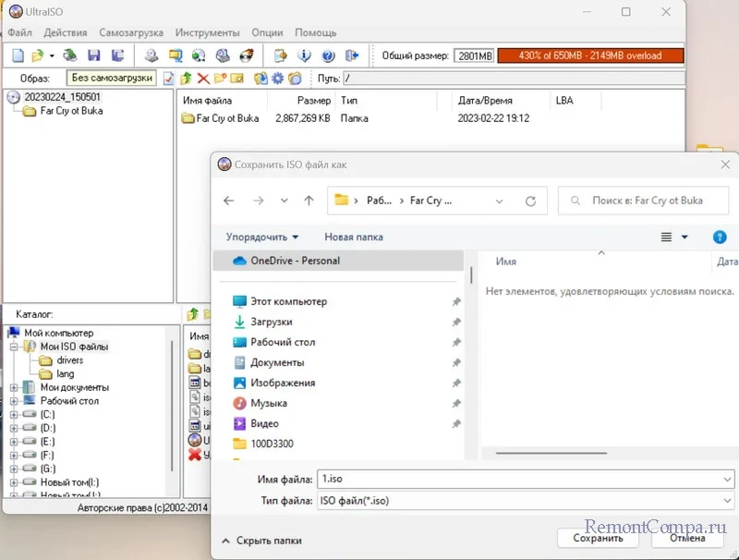Click the Поиск в: Far Cry ot Buka search box
The height and width of the screenshot is (560, 739).
click(644, 201)
